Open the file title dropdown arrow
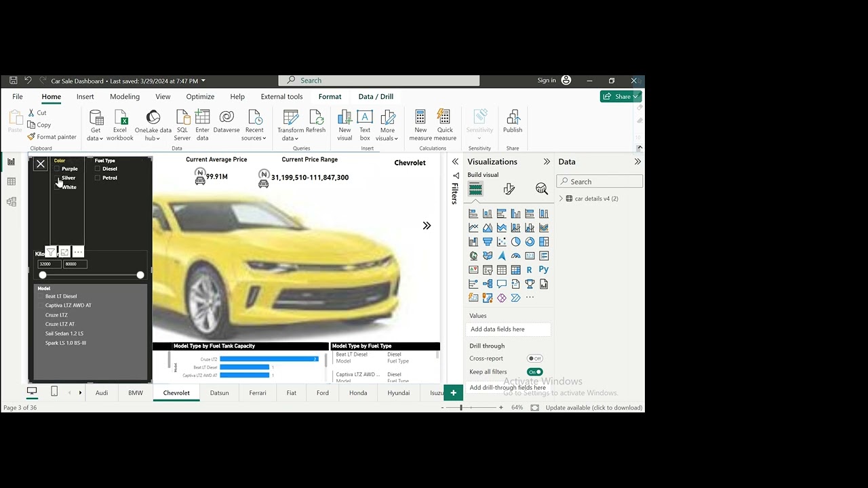 (203, 81)
